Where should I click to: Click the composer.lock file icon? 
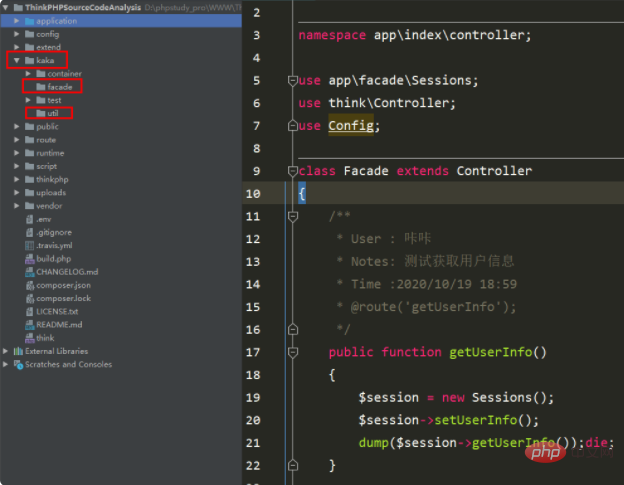coord(30,298)
